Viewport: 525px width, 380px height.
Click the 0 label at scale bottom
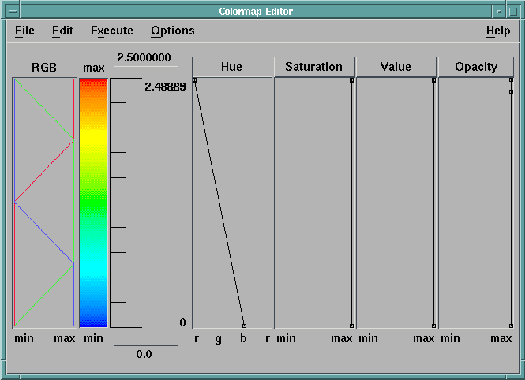point(183,322)
